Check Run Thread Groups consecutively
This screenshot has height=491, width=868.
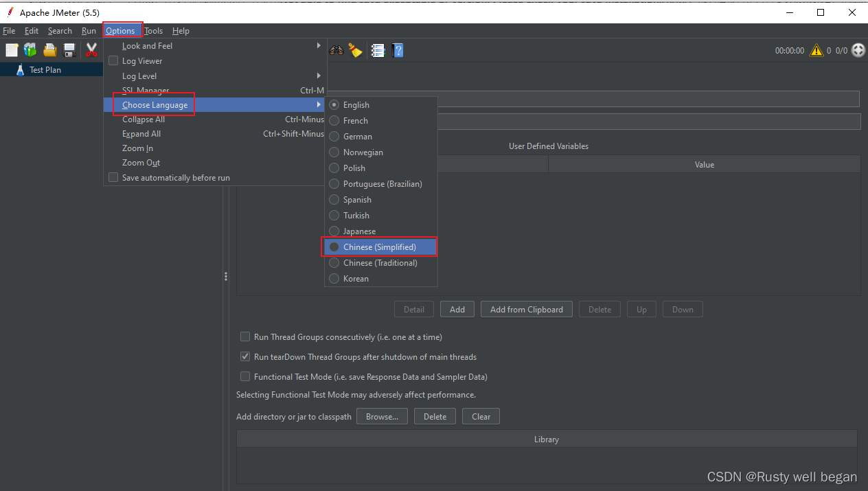[x=245, y=337]
